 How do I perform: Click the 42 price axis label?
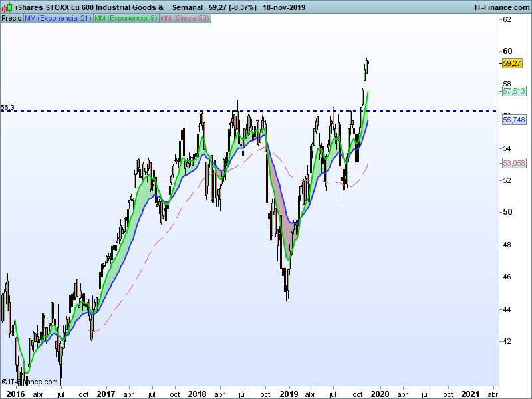pyautogui.click(x=507, y=341)
